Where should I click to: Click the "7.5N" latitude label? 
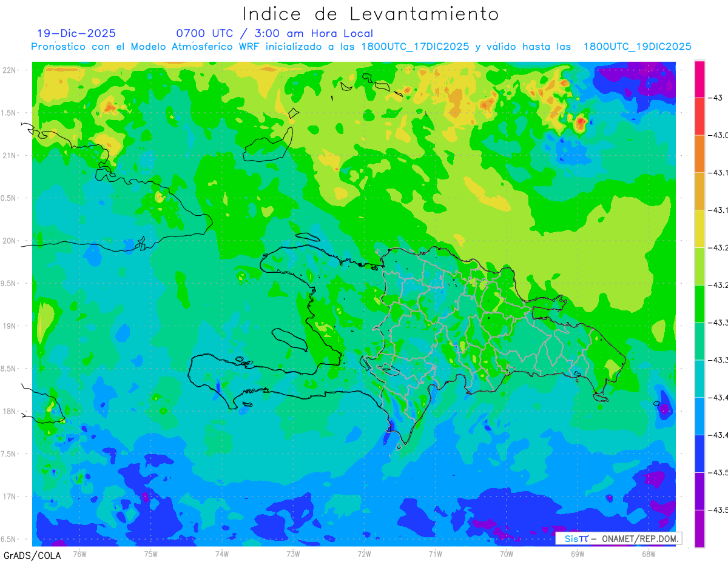pos(9,454)
